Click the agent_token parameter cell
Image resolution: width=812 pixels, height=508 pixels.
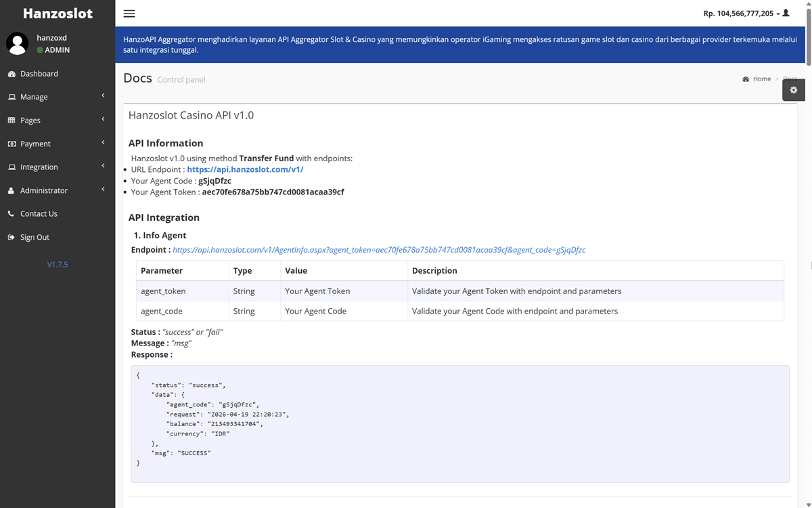(183, 291)
